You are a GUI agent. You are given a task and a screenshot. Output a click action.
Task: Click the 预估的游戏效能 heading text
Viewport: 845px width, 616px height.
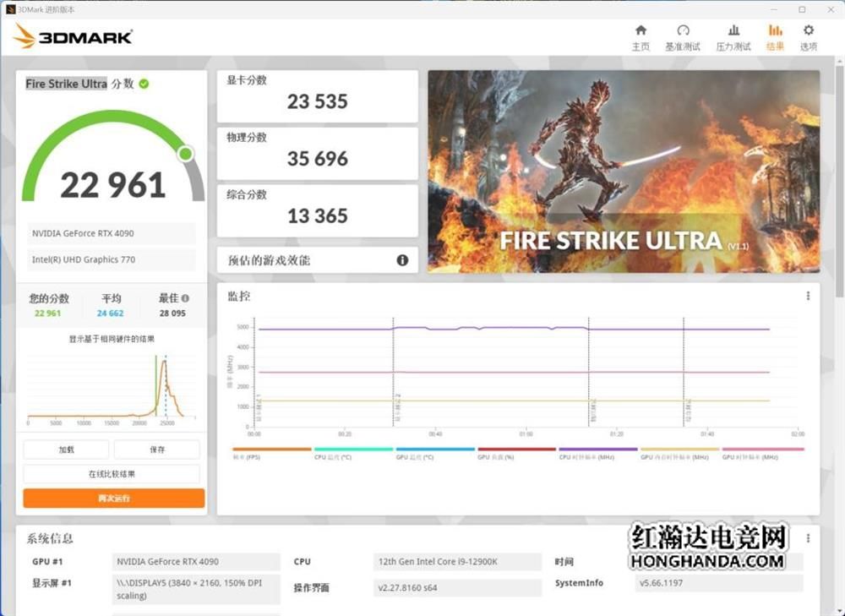(x=269, y=260)
